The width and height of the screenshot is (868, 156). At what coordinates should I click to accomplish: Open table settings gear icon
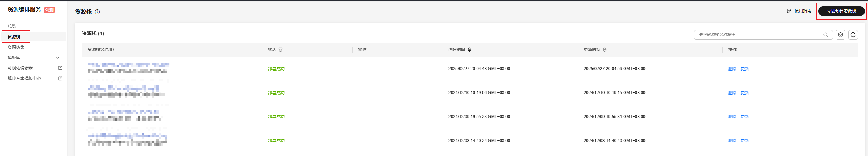coord(840,35)
